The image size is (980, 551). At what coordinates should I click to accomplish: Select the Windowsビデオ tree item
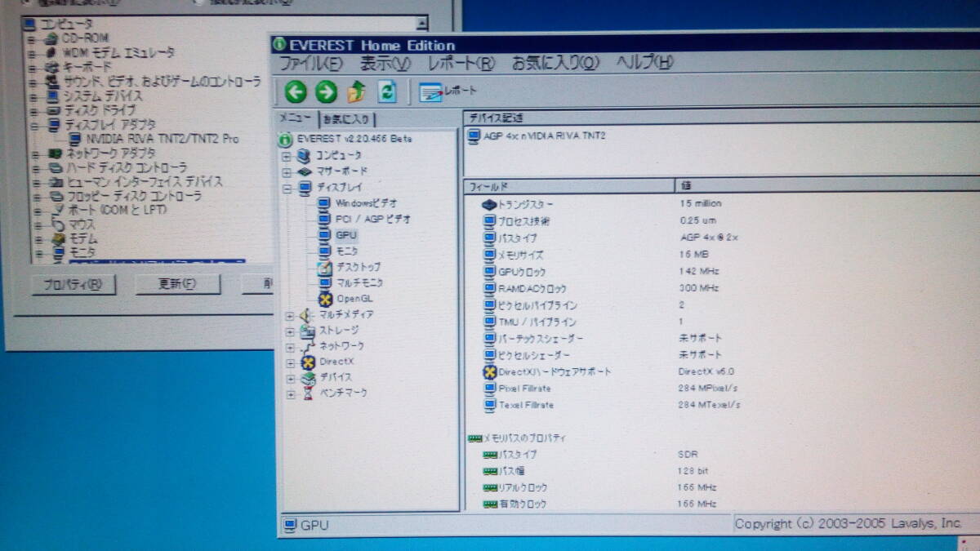367,203
